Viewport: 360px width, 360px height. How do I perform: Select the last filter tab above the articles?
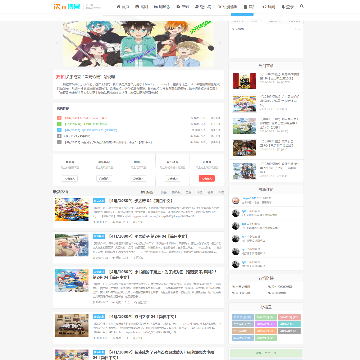[221, 192]
